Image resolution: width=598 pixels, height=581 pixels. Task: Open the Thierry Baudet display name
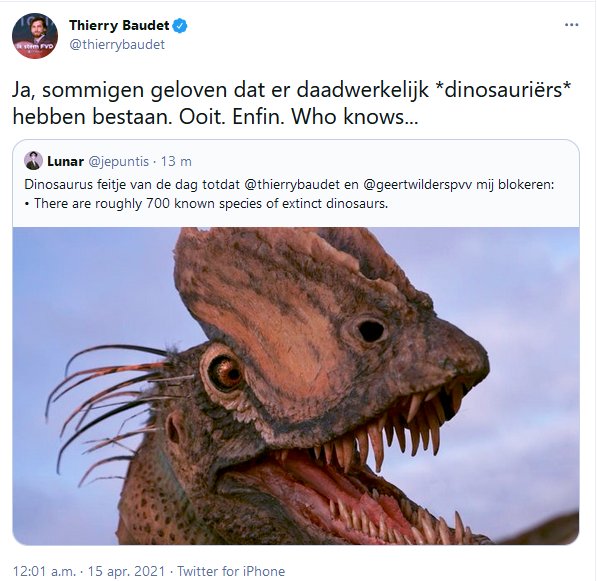(x=119, y=26)
